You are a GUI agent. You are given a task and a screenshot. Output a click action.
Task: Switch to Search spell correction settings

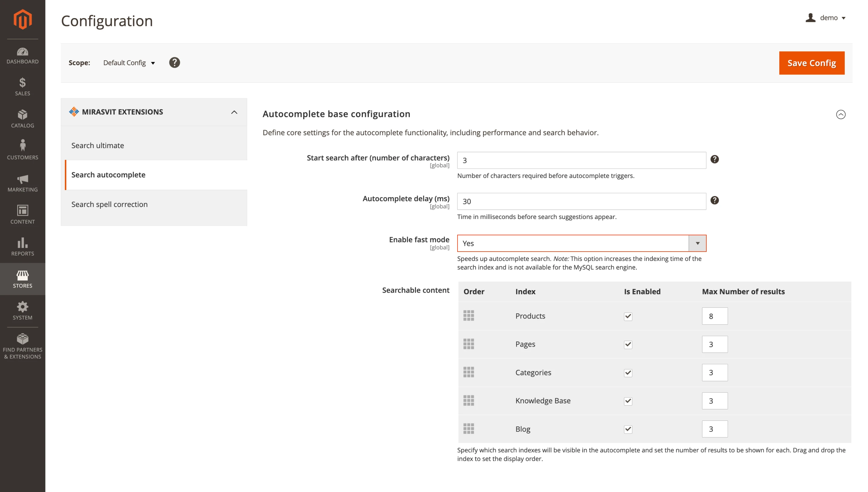coord(109,204)
